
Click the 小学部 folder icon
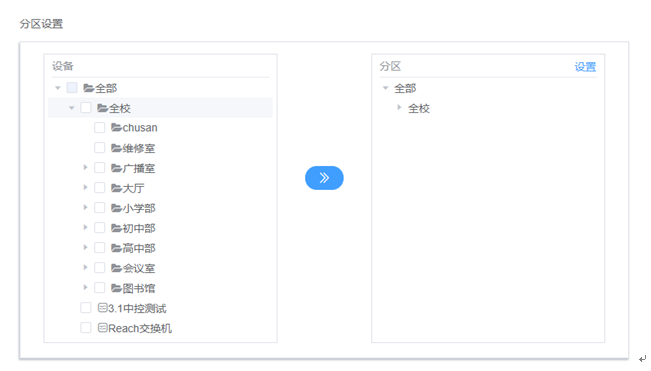click(116, 208)
